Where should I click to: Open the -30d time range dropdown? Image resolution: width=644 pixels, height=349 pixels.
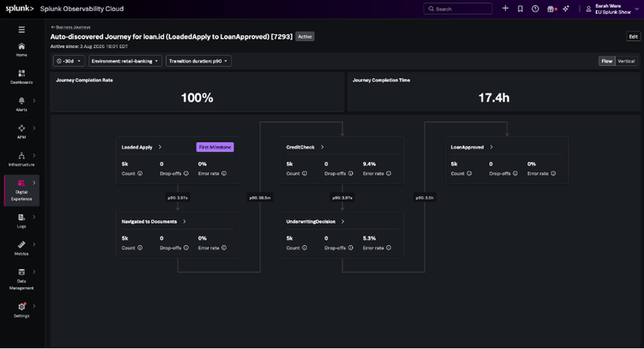[x=69, y=61]
